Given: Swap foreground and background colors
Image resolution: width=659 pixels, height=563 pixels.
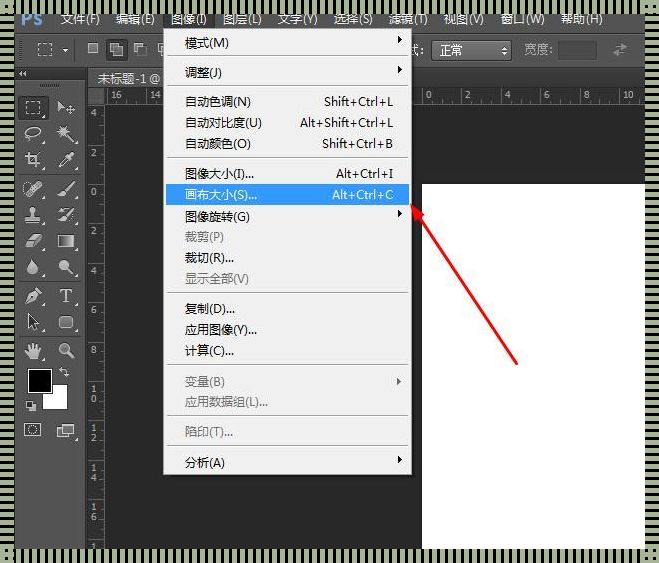Looking at the screenshot, I should click(x=64, y=372).
